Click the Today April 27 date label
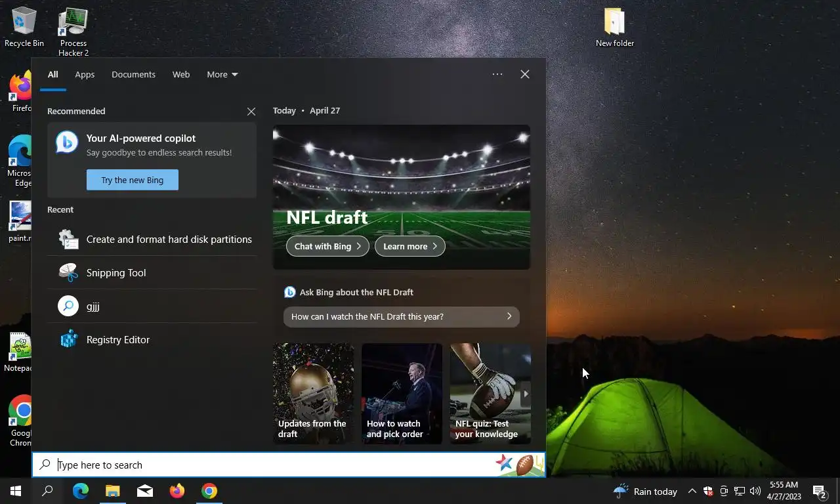The height and width of the screenshot is (504, 840). coord(306,111)
